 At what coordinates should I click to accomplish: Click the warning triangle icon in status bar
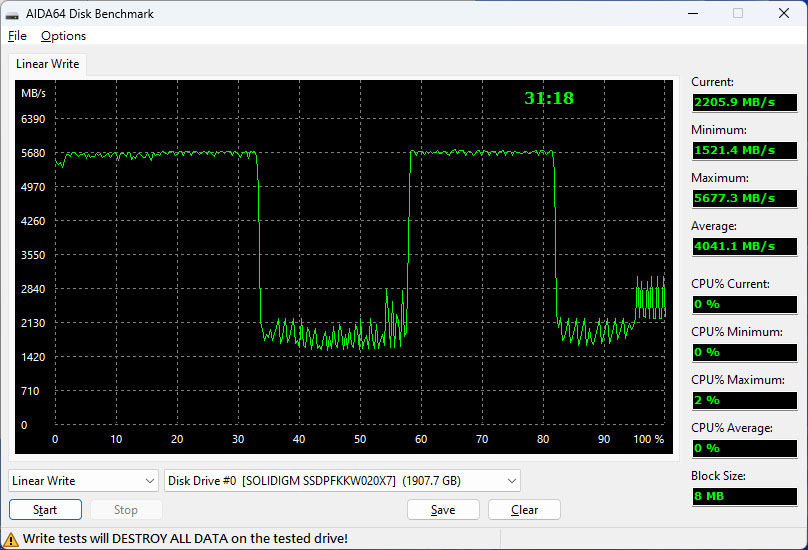click(10, 540)
